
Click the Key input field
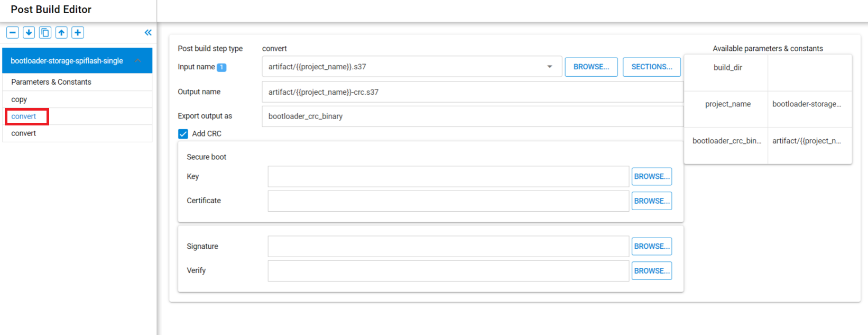point(448,176)
